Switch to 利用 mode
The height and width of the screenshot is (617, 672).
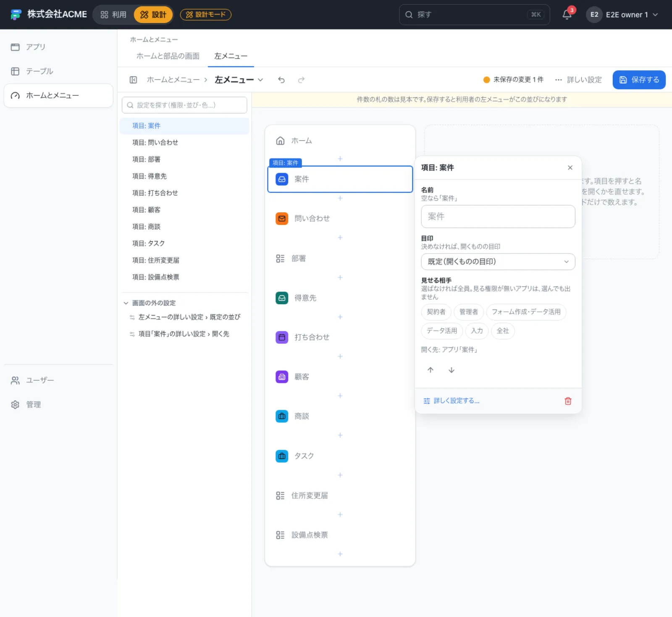coord(113,15)
